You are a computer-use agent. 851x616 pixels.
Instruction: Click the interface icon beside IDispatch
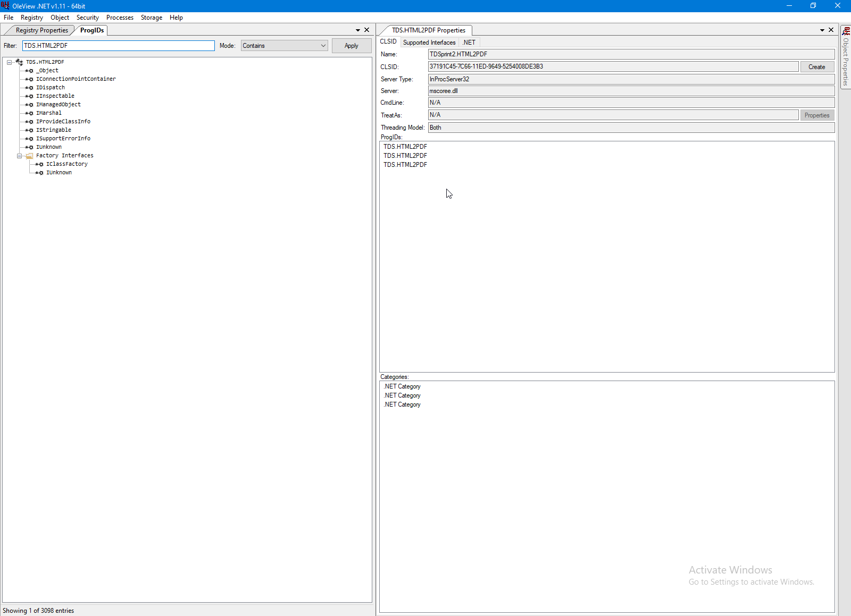tap(30, 88)
